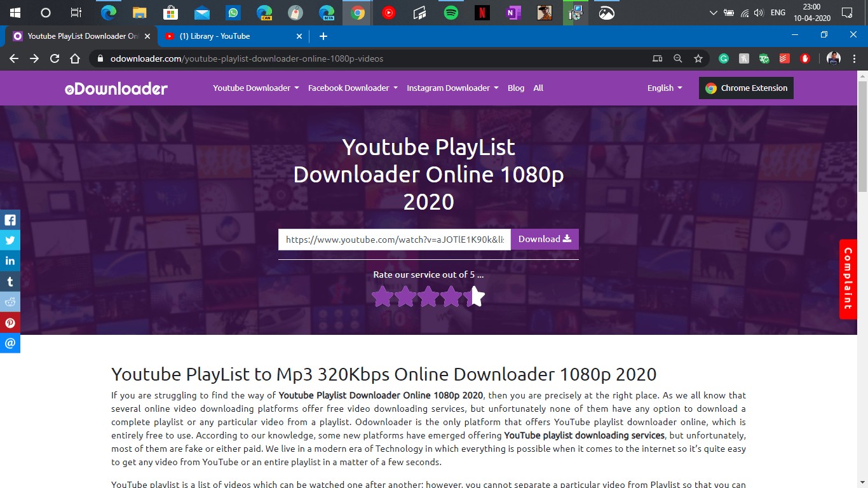Open the All menu item
The width and height of the screenshot is (868, 488).
point(538,88)
